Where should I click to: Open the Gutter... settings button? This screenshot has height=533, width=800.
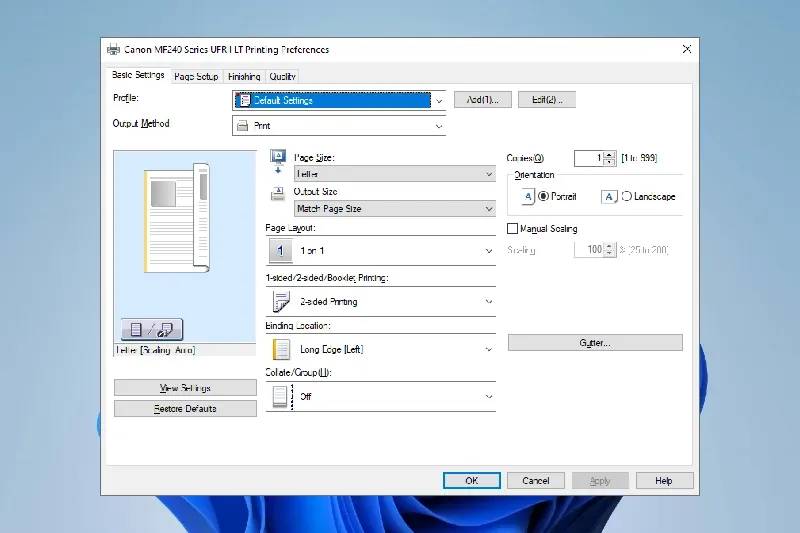pos(595,343)
